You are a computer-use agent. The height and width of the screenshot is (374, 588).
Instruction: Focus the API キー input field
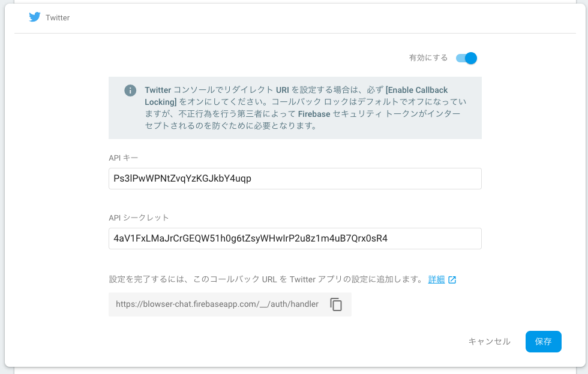tap(295, 179)
